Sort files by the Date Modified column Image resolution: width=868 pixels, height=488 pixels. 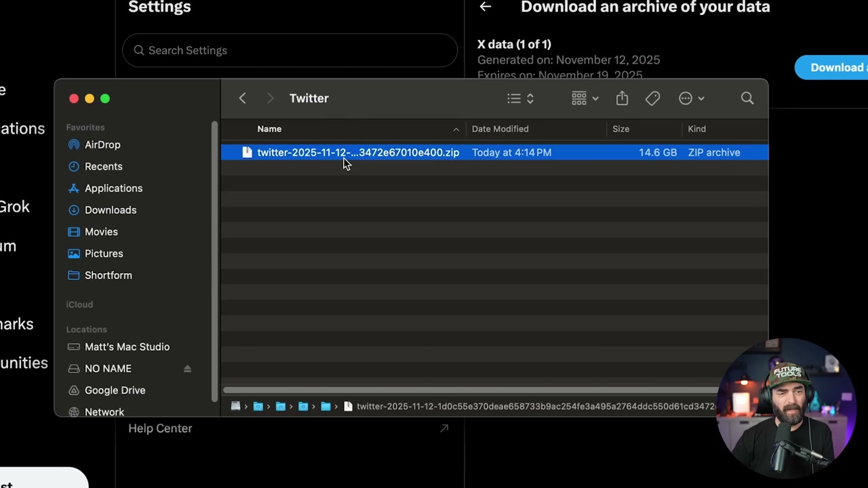pos(500,129)
